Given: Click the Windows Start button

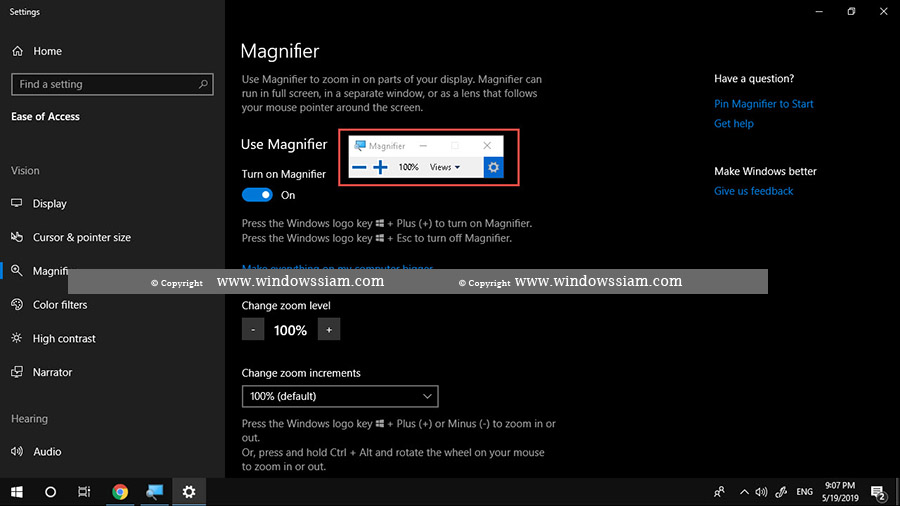Looking at the screenshot, I should click(17, 491).
